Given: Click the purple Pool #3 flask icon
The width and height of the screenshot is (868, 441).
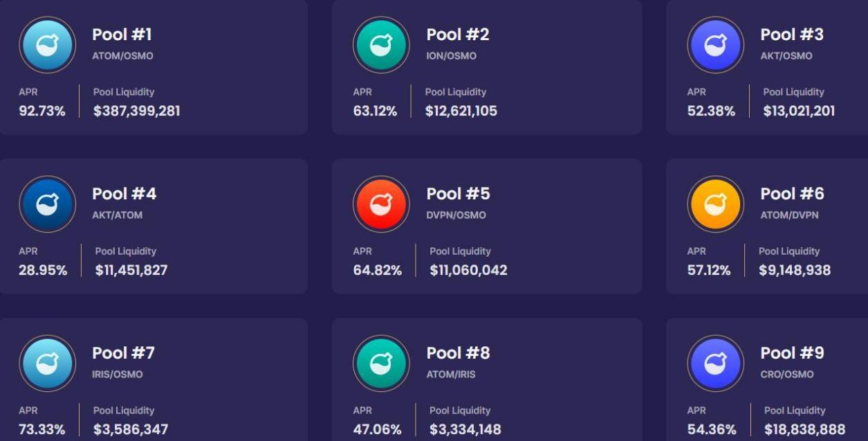Looking at the screenshot, I should pyautogui.click(x=715, y=45).
